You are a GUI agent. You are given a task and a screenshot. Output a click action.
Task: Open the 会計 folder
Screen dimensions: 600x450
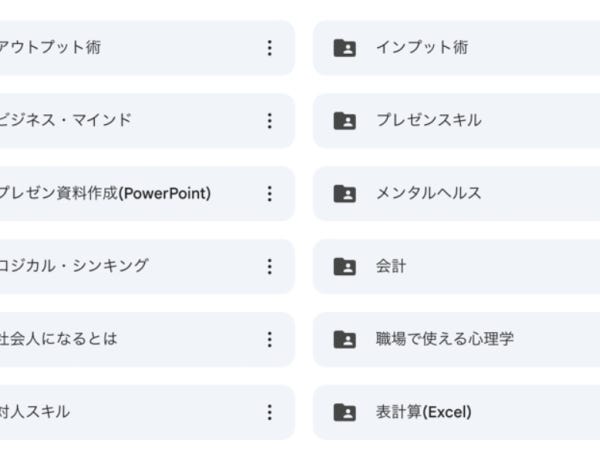tap(391, 266)
